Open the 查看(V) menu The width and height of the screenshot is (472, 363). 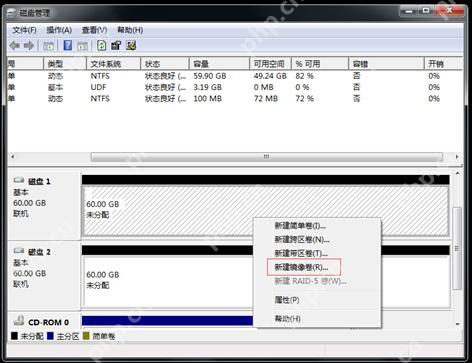(x=95, y=30)
